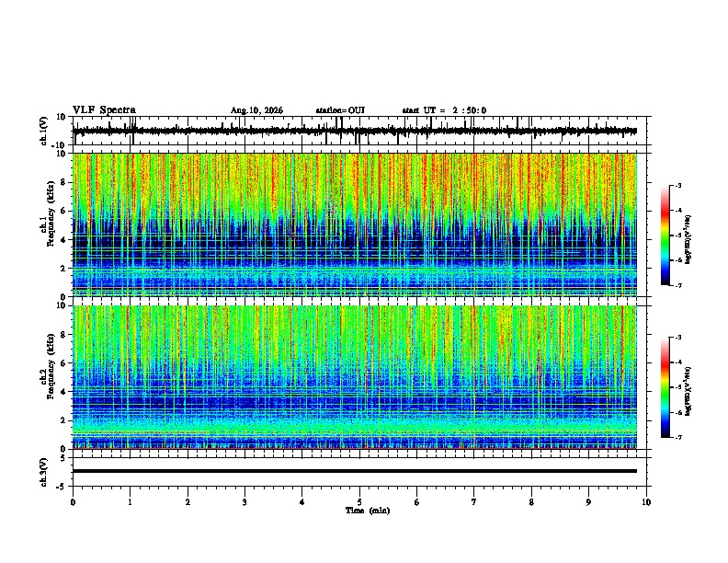Click time axis tick label "7"

point(474,502)
